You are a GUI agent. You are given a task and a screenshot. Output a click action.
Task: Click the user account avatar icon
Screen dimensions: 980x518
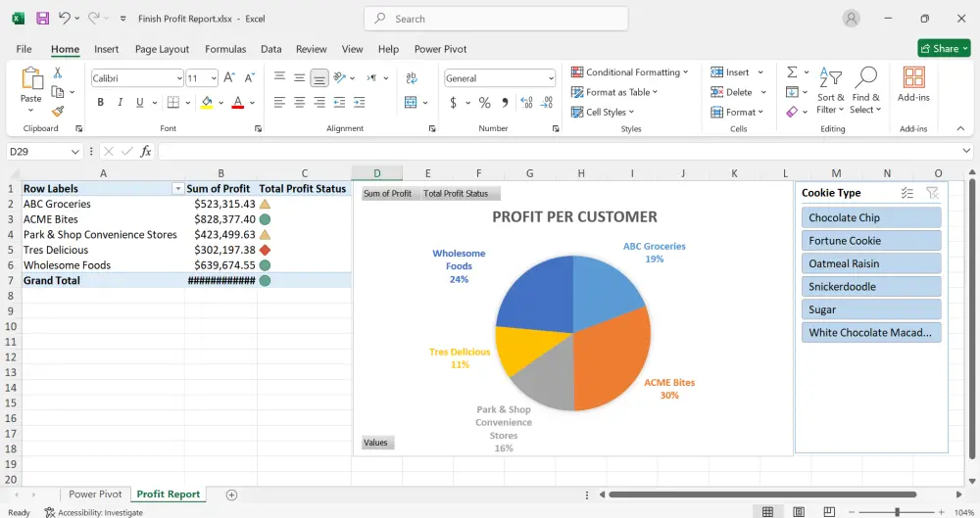click(x=851, y=19)
